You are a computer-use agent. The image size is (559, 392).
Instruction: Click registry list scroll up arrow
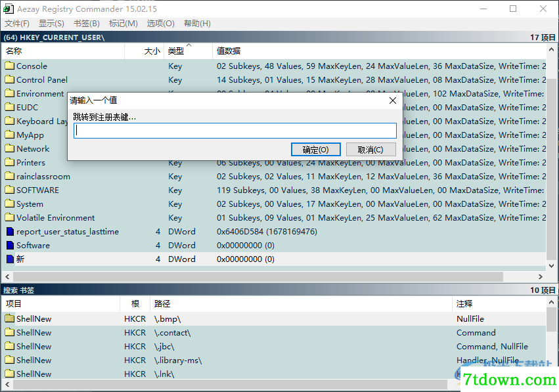point(551,50)
